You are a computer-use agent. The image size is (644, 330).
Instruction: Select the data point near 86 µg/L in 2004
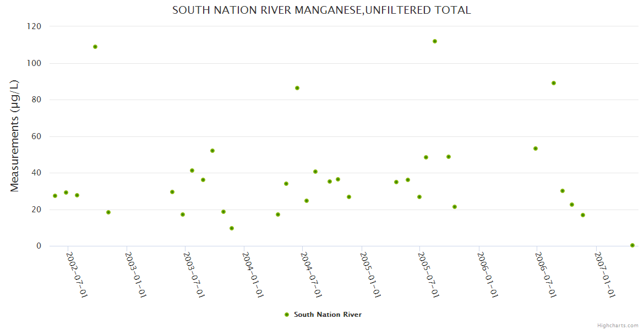[x=297, y=88]
